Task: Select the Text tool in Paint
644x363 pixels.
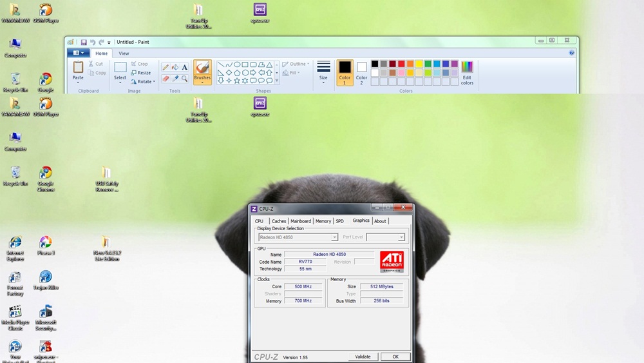Action: click(x=185, y=68)
